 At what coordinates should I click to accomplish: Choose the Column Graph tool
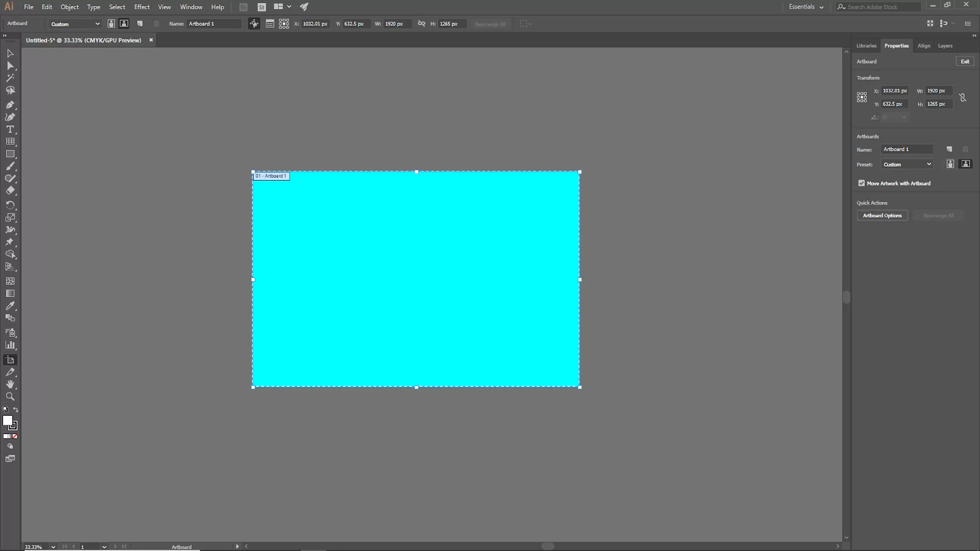[10, 345]
